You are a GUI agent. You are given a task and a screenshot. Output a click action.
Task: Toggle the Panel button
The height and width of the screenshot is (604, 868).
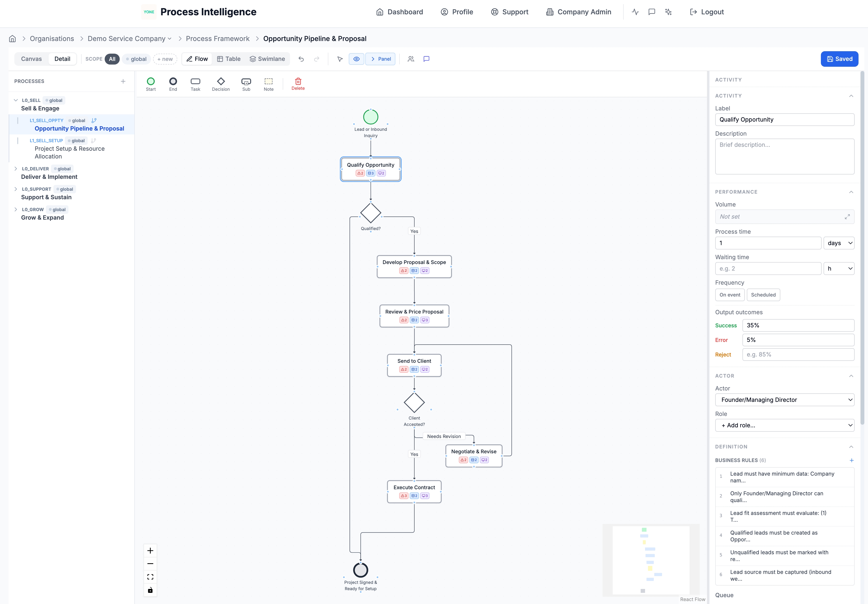[380, 59]
